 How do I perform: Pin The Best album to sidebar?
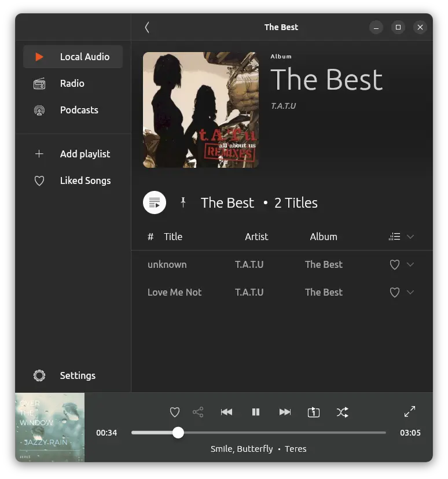pyautogui.click(x=183, y=202)
